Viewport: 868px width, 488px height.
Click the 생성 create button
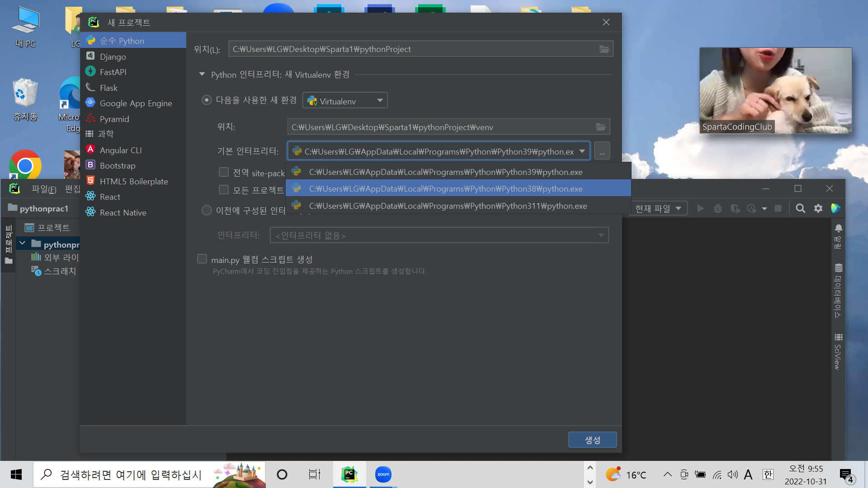point(592,440)
